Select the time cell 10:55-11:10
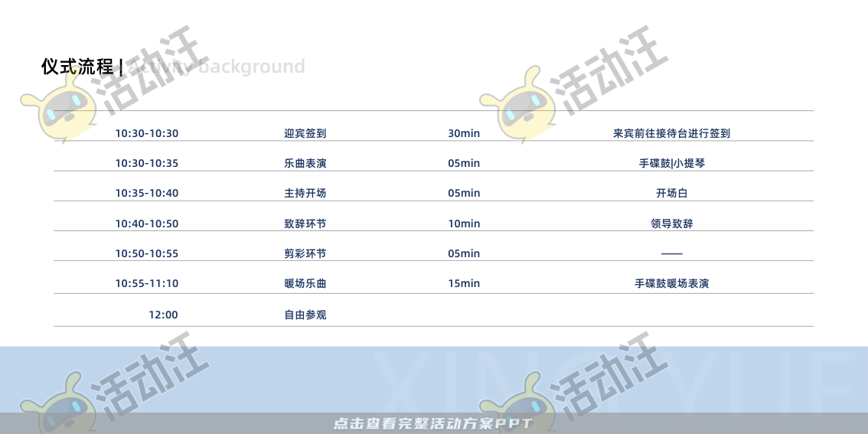868x434 pixels. coord(147,283)
